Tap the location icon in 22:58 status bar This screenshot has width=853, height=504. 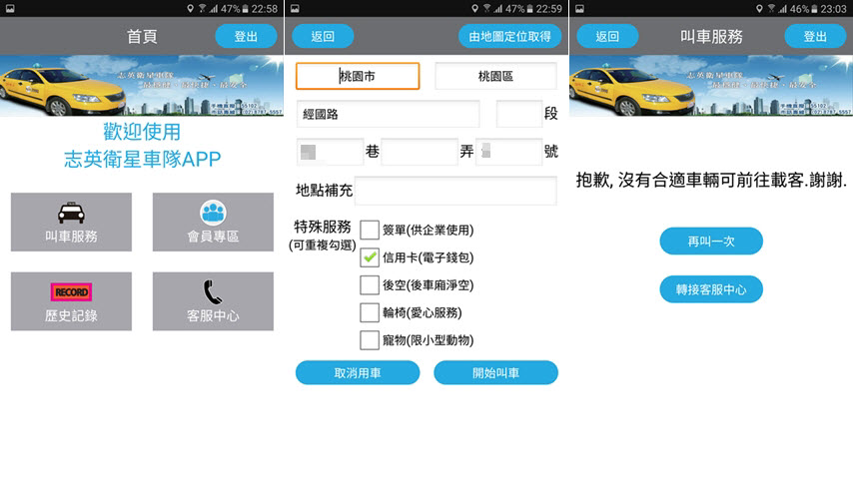click(190, 9)
